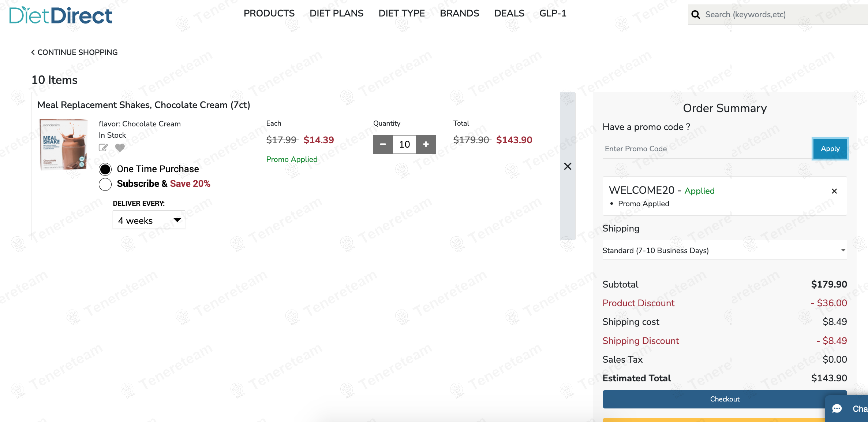Image resolution: width=868 pixels, height=422 pixels.
Task: Click the DietDirect logo
Action: (x=61, y=15)
